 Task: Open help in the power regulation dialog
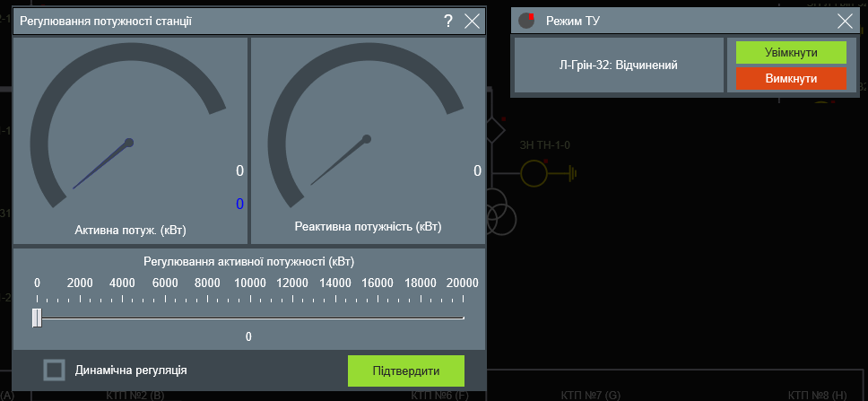click(448, 22)
